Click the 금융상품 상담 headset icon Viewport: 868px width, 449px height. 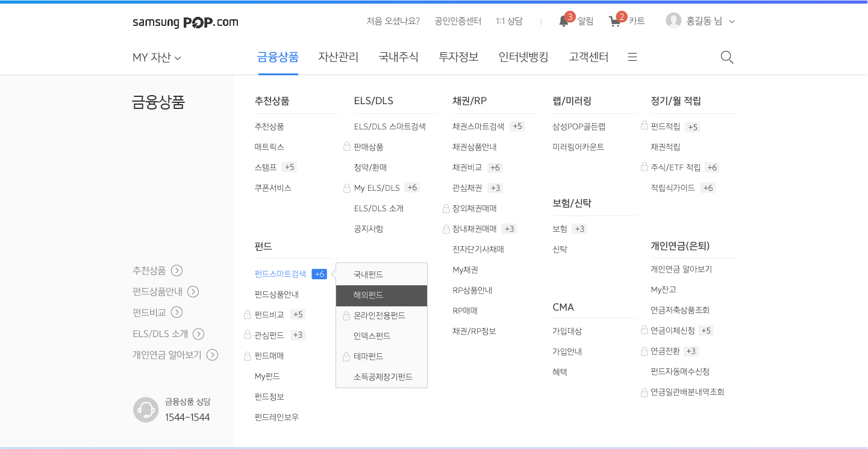146,410
